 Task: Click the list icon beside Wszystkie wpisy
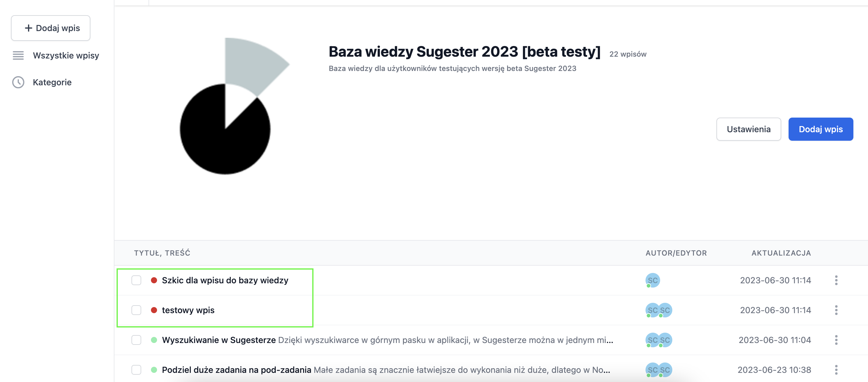18,55
